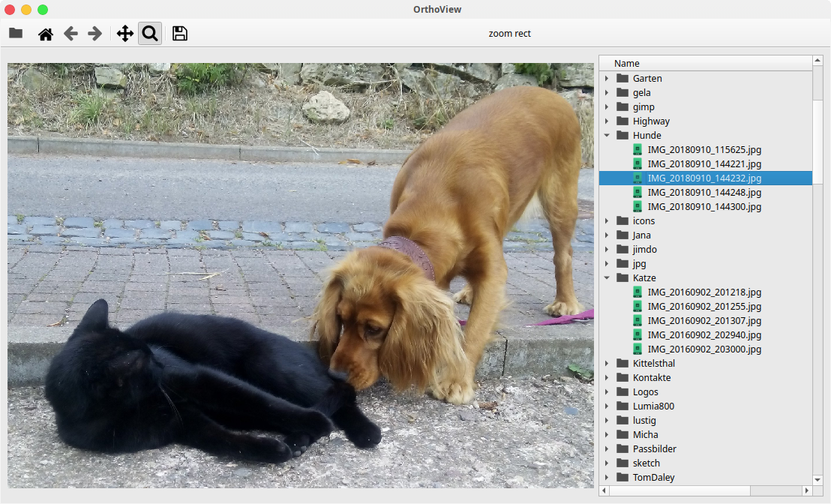Go forward to next view arrow
This screenshot has width=831, height=504.
[x=94, y=34]
